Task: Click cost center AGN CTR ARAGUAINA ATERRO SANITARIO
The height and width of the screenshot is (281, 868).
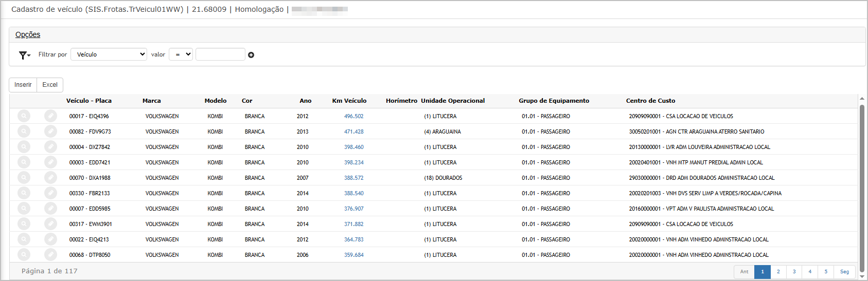Action: pyautogui.click(x=697, y=132)
